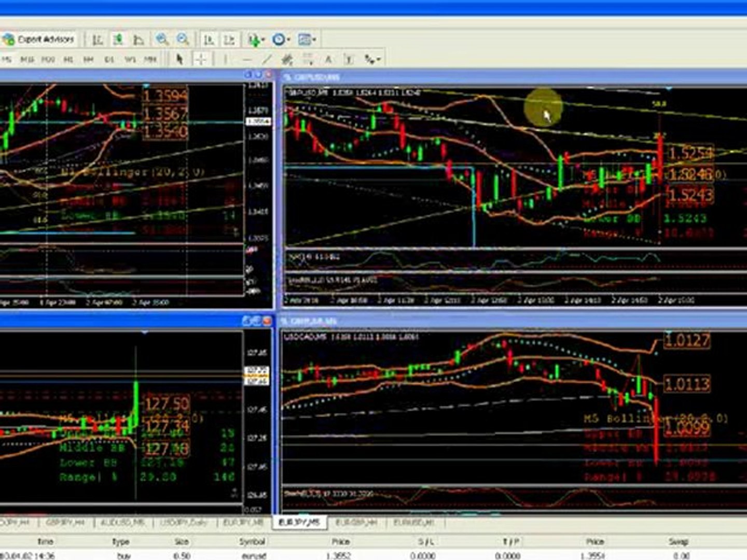
Task: Select the M5 timeframe button
Action: pyautogui.click(x=7, y=60)
